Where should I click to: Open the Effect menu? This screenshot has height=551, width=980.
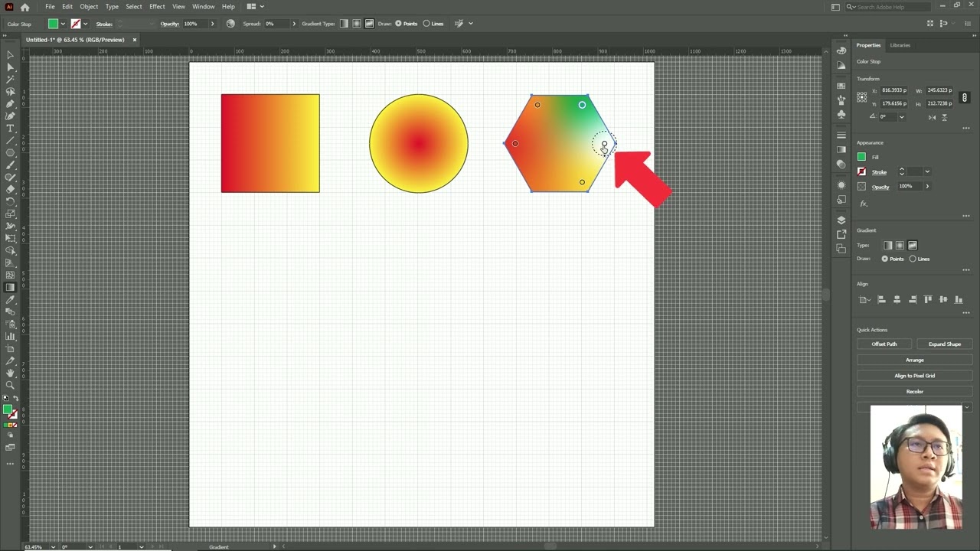tap(157, 7)
